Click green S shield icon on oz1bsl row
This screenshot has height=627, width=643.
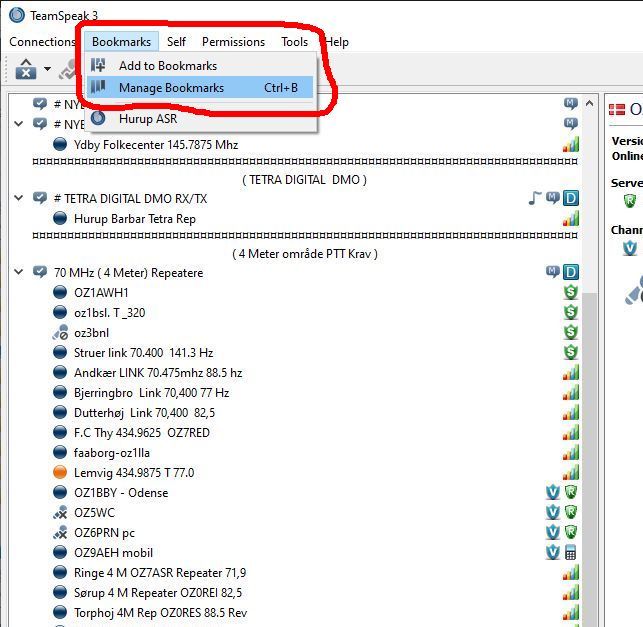coord(571,312)
